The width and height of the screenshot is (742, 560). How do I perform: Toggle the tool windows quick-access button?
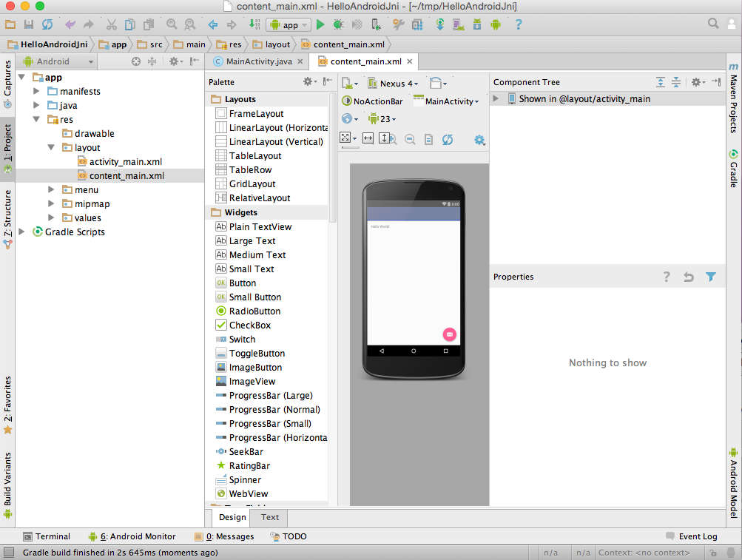(9, 553)
